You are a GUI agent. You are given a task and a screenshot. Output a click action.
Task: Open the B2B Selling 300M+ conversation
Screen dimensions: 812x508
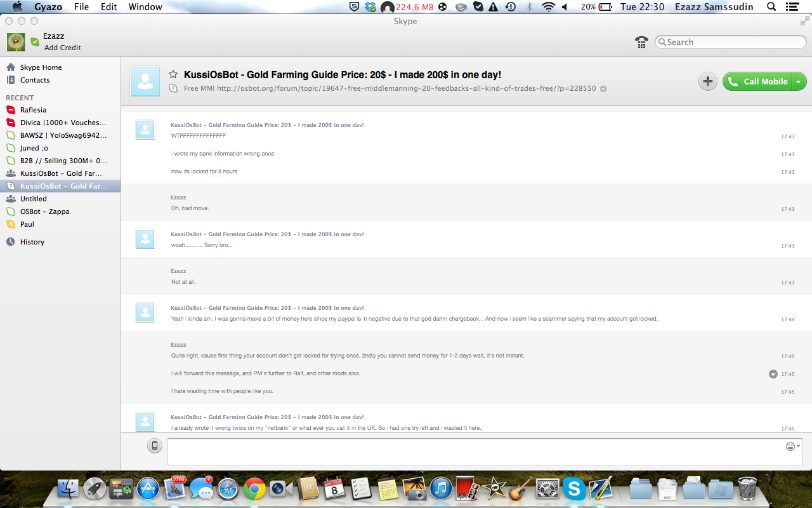[60, 161]
